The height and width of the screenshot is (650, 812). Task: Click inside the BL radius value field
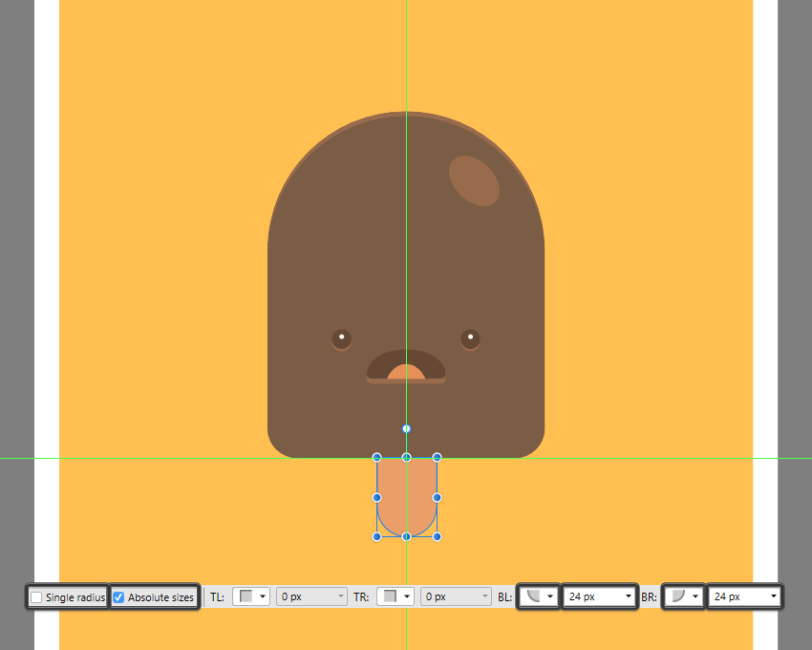click(x=590, y=596)
